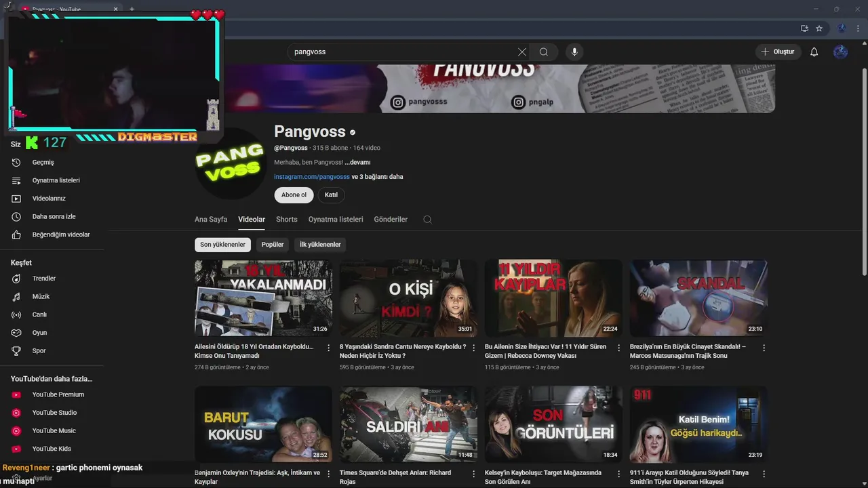Switch to Ana Sayfa tab
The image size is (868, 488).
click(x=211, y=220)
